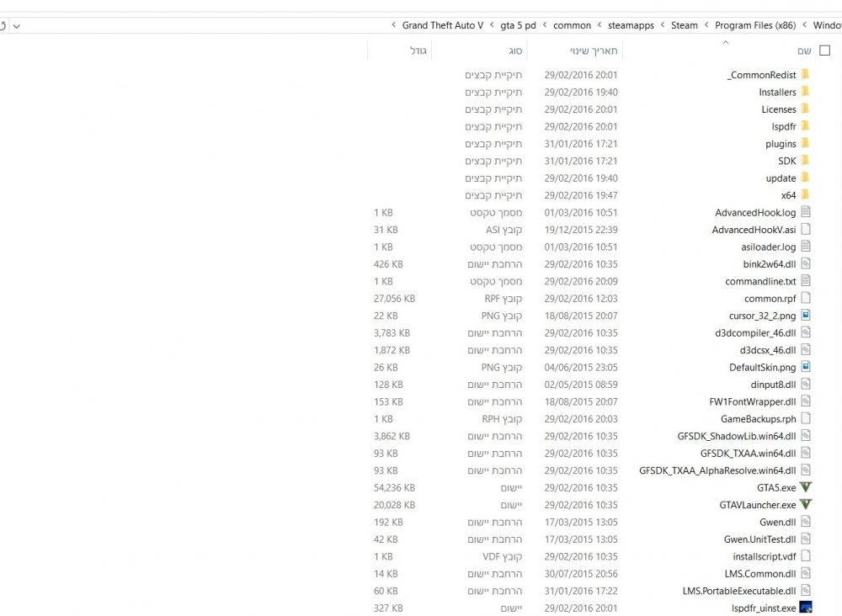Select file GFSDK_TXAA.win64.dll
This screenshot has height=616, width=842.
pyautogui.click(x=748, y=453)
